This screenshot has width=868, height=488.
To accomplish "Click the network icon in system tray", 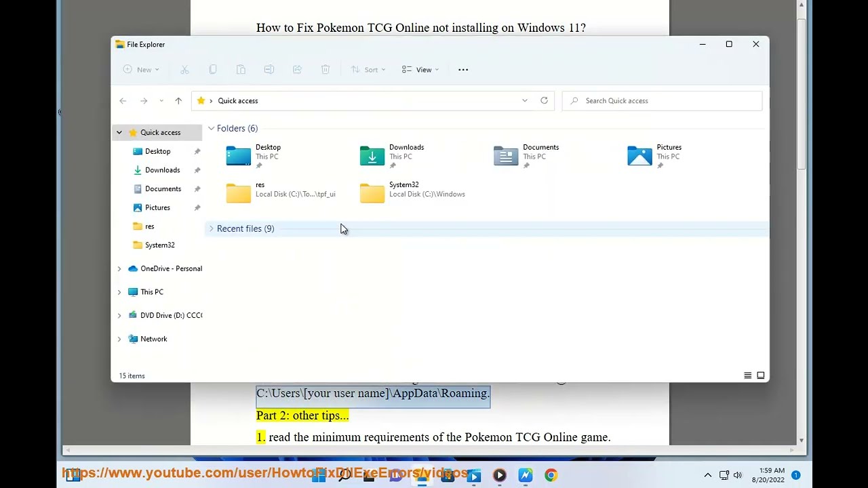I will point(724,475).
